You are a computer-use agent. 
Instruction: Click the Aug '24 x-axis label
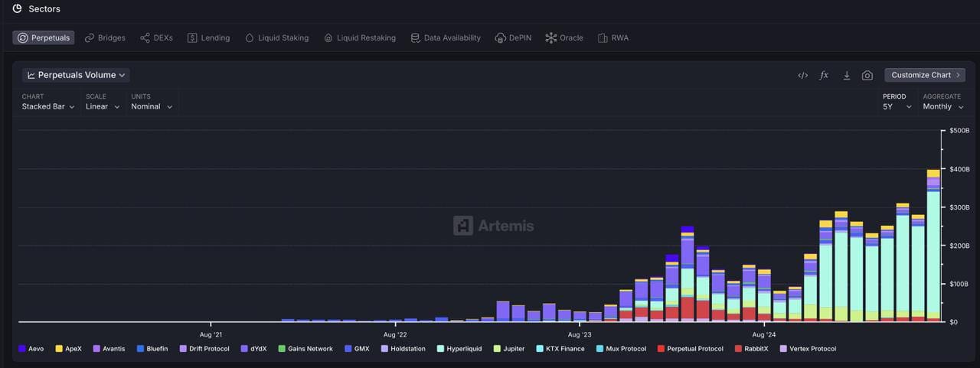tap(764, 334)
